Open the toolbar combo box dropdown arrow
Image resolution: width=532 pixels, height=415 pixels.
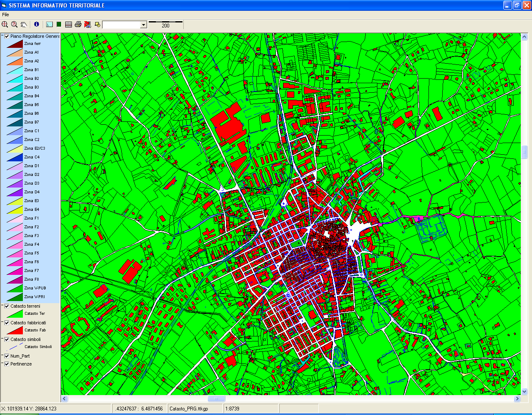point(143,25)
